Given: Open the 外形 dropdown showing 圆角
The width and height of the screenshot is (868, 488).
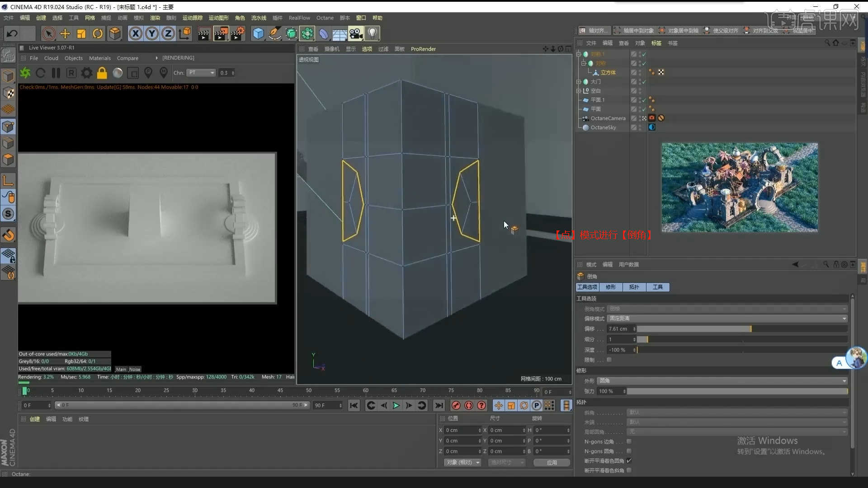Looking at the screenshot, I should (721, 380).
